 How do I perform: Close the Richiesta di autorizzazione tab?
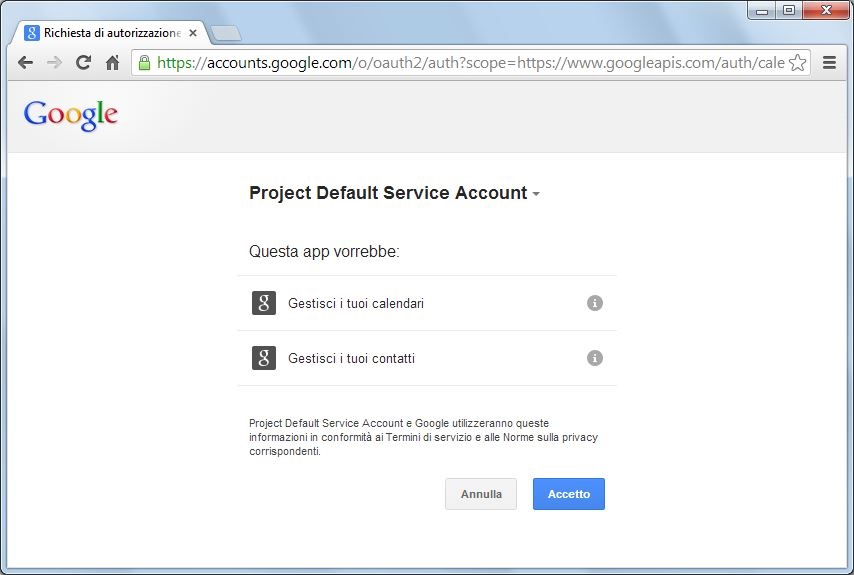[193, 33]
